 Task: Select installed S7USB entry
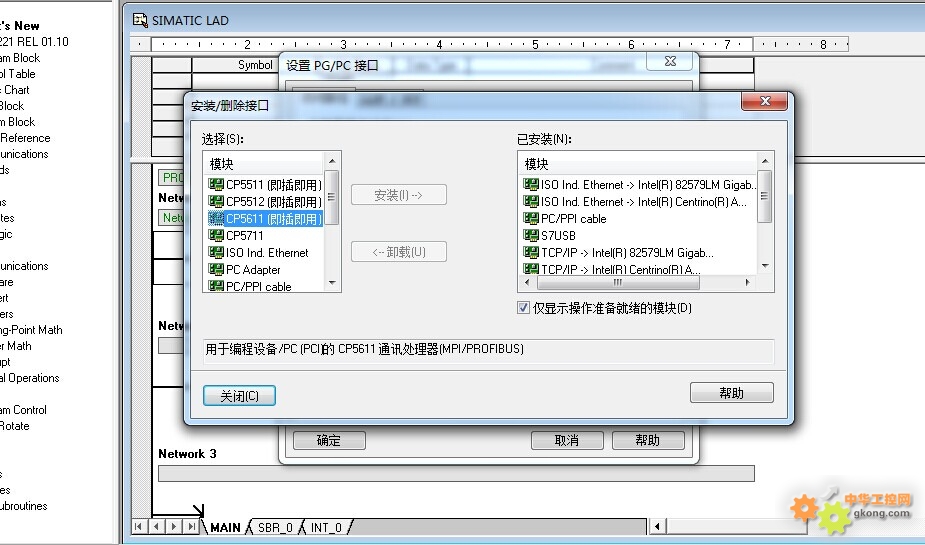[x=549, y=235]
